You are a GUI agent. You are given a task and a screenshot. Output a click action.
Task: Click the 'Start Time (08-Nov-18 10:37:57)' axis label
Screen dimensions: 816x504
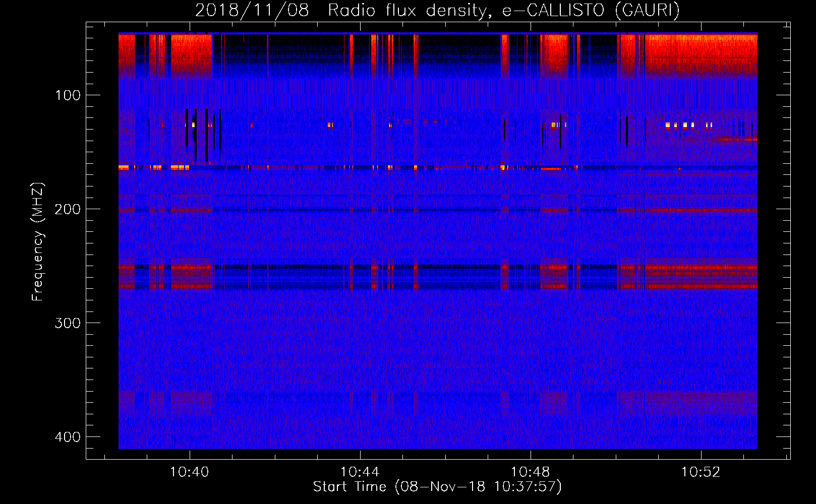[x=437, y=487]
